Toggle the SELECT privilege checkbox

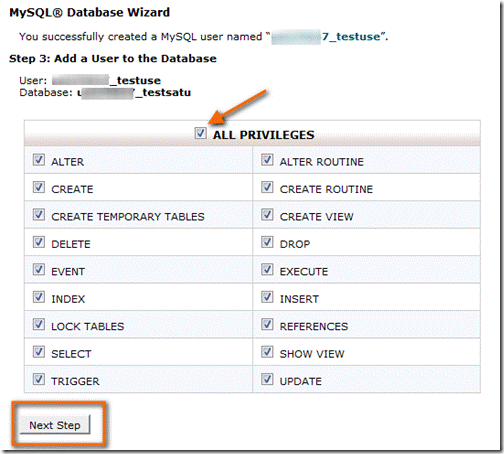[39, 352]
